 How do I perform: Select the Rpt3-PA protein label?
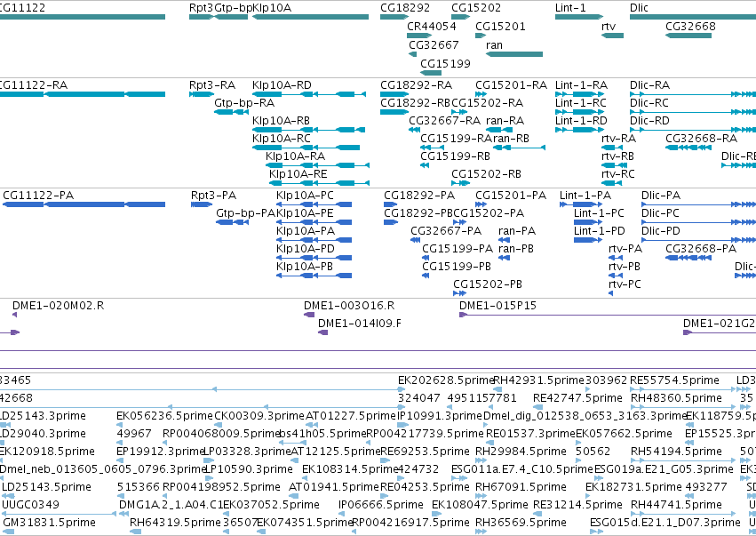tap(213, 196)
